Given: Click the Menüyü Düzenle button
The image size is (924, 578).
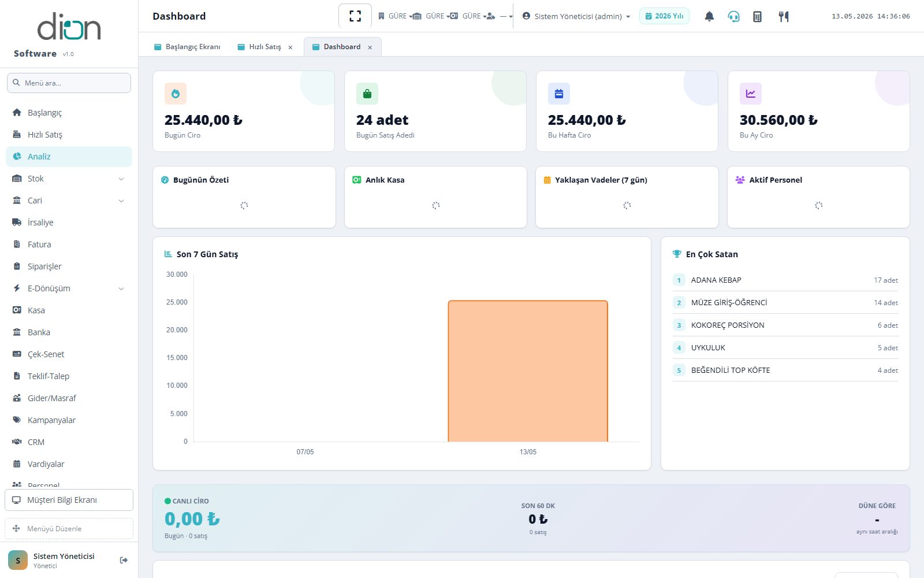Looking at the screenshot, I should (x=69, y=528).
